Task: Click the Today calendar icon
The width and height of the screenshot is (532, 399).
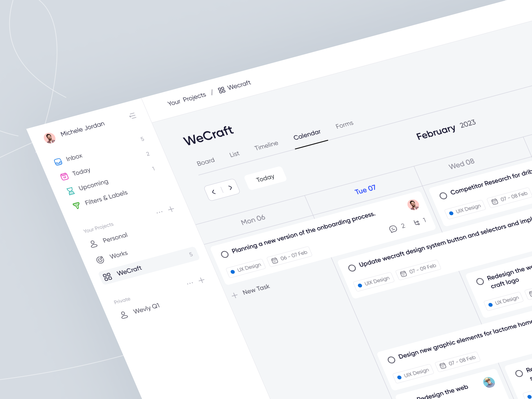Action: [64, 176]
